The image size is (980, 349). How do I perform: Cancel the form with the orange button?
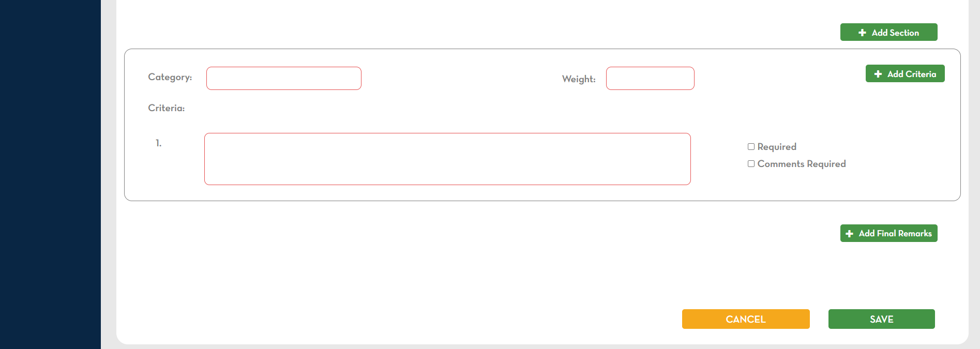pos(746,319)
